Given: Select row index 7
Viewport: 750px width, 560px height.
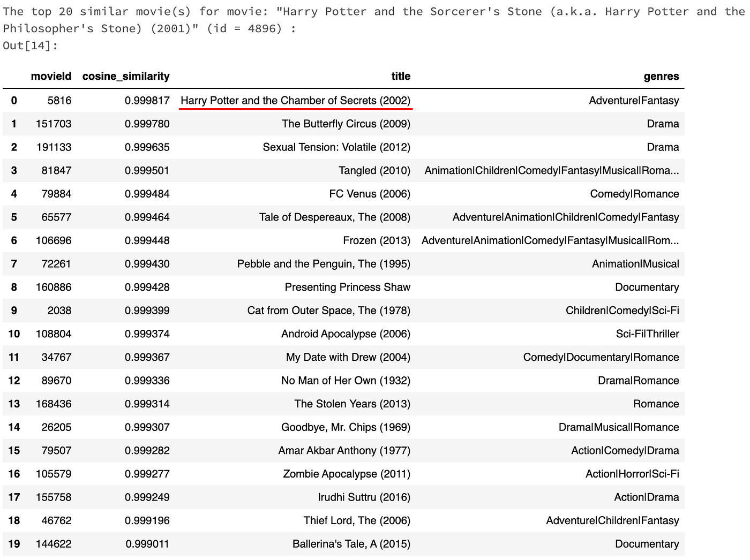Looking at the screenshot, I should tap(14, 264).
